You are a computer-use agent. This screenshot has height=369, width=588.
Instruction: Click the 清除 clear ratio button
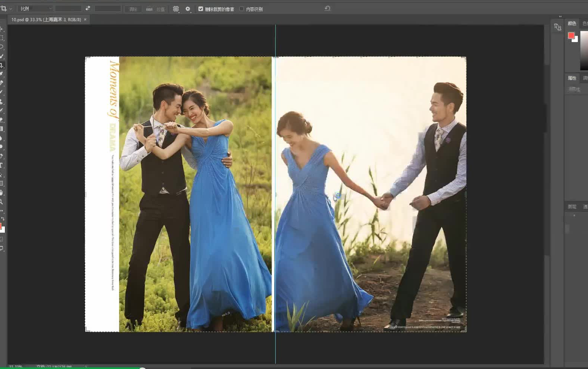point(133,9)
